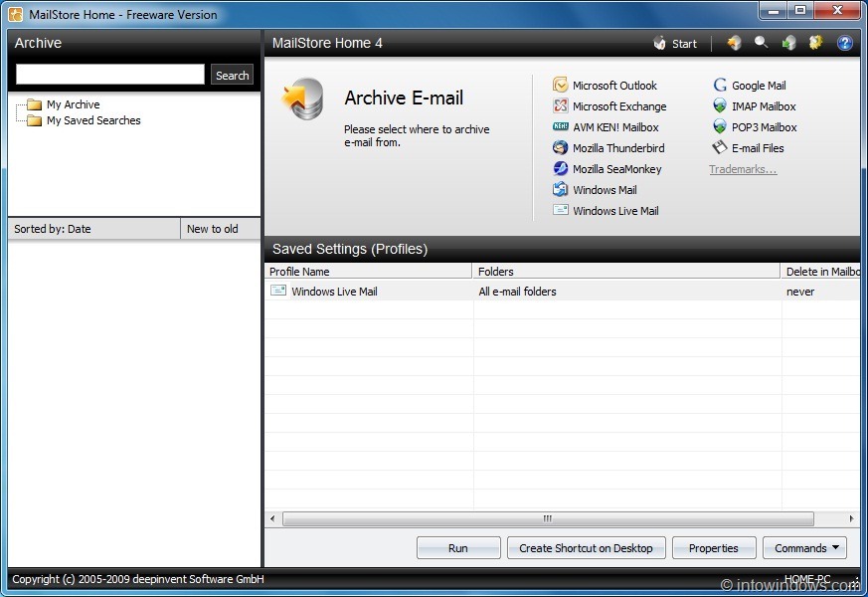This screenshot has width=868, height=597.
Task: Pick Windows Live Mail from the source list
Action: [606, 211]
